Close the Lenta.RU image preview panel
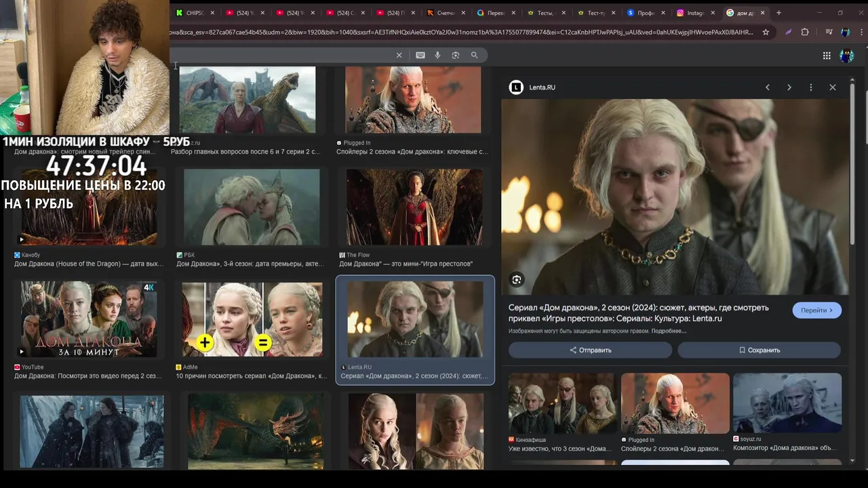868x488 pixels. point(833,87)
